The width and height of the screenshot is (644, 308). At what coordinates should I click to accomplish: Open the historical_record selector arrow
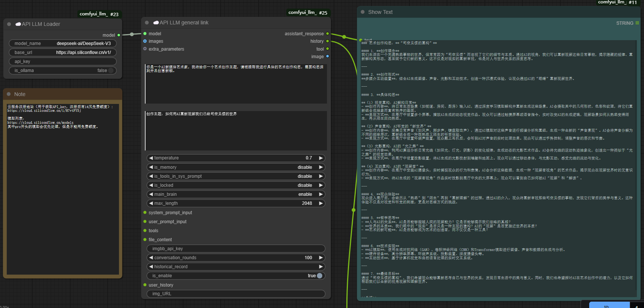[x=321, y=267]
